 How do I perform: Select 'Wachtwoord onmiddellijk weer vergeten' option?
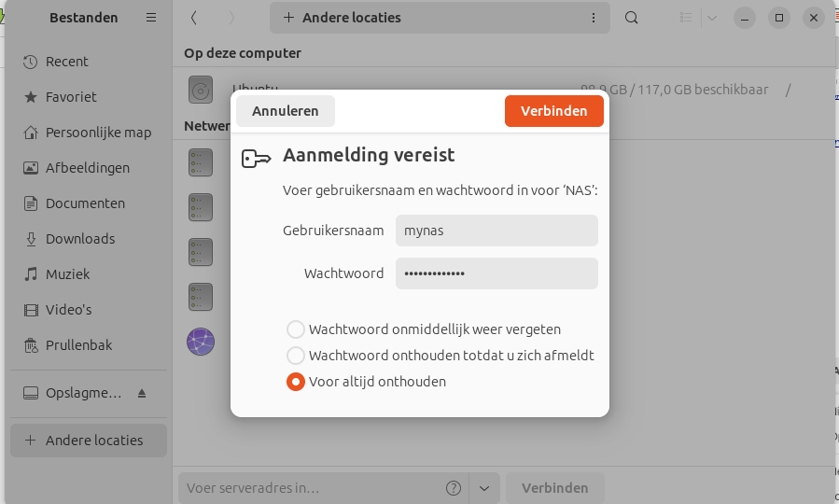tap(296, 329)
